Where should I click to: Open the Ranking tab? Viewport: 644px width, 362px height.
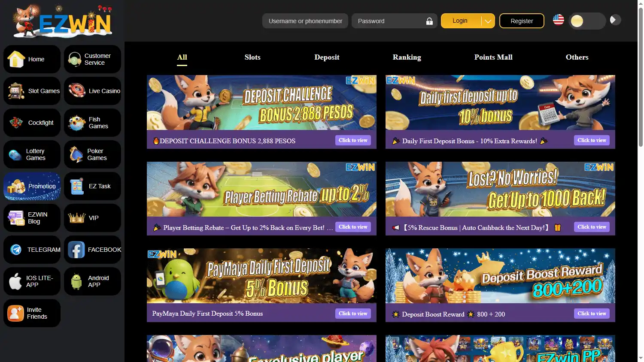tap(407, 57)
